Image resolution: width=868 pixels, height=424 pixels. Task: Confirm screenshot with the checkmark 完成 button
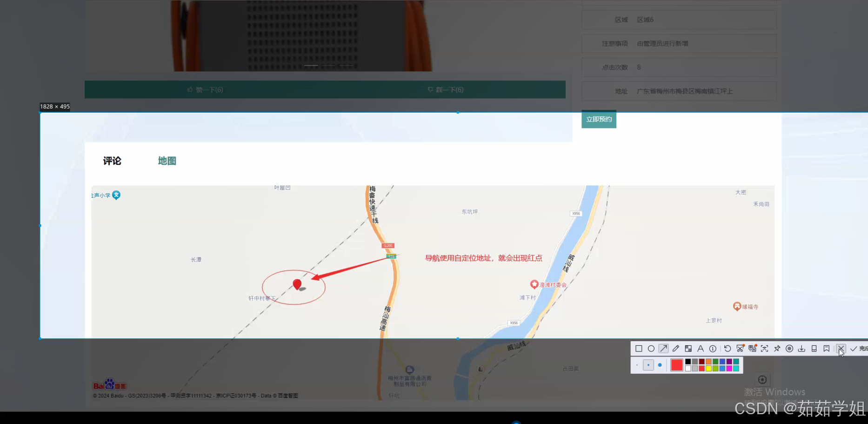click(859, 349)
